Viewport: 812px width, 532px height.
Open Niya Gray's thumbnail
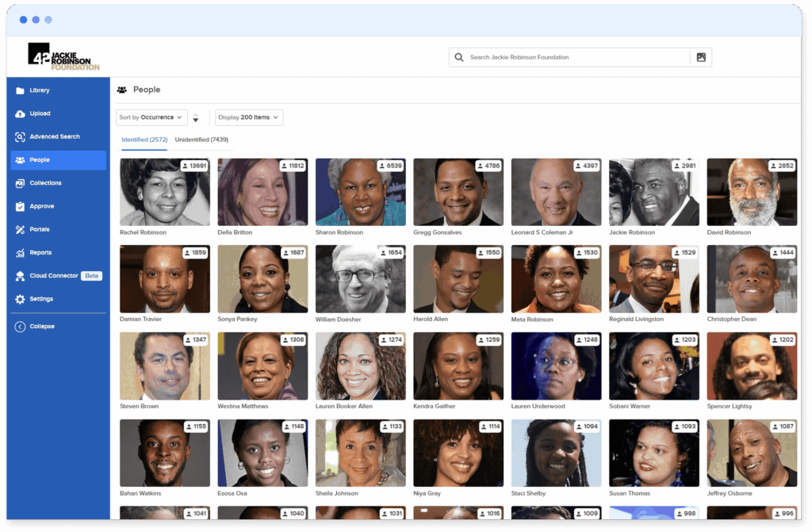tap(458, 454)
